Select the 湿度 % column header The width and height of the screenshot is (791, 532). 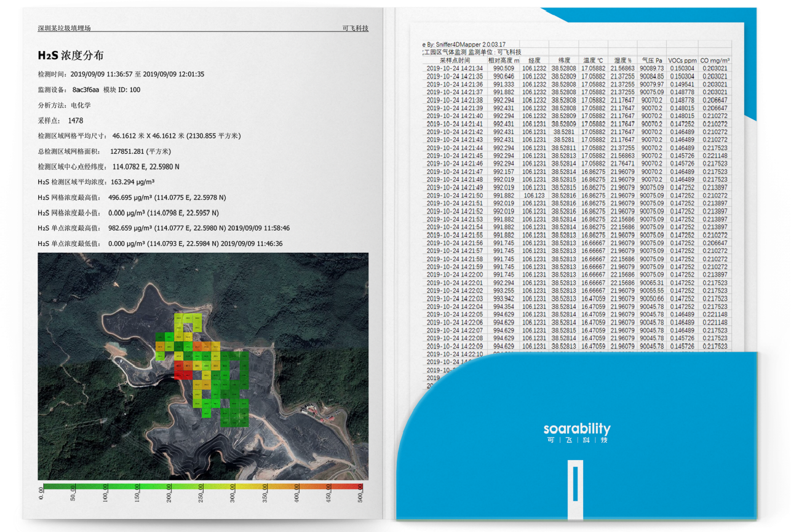pos(622,60)
